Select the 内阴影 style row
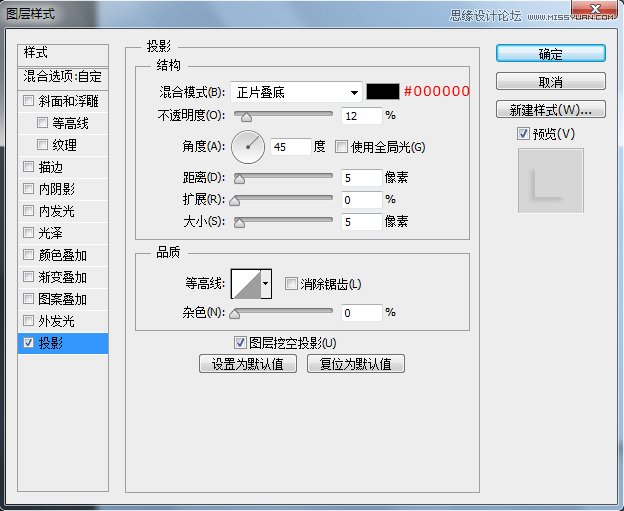 pyautogui.click(x=63, y=189)
